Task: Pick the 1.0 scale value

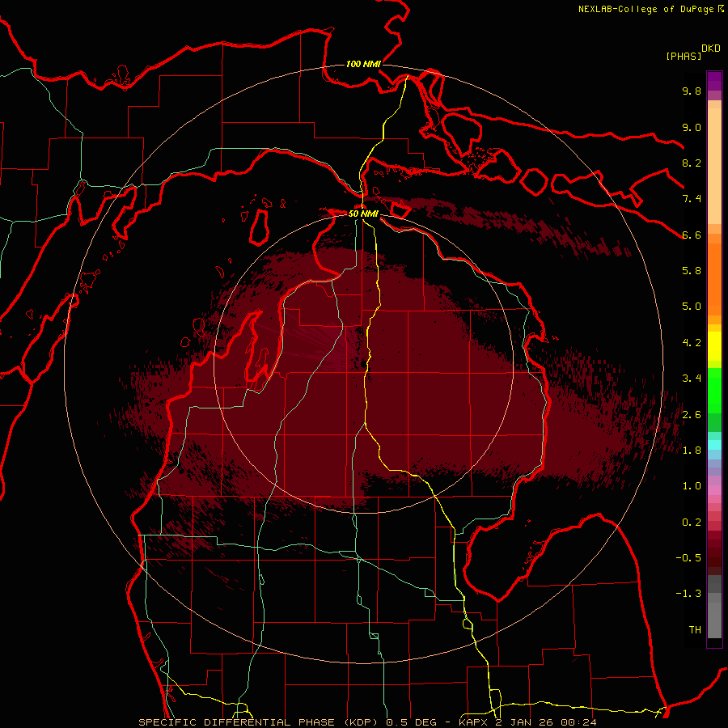Action: [692, 485]
